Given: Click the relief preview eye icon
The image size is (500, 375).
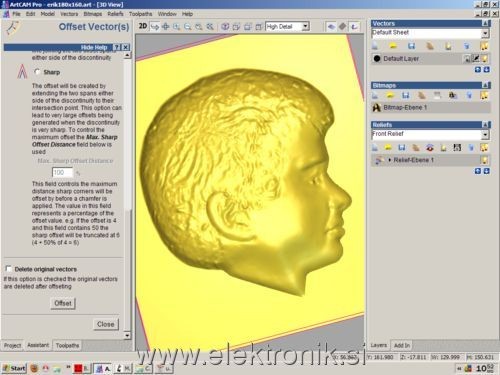Looking at the screenshot, I should click(x=430, y=148).
